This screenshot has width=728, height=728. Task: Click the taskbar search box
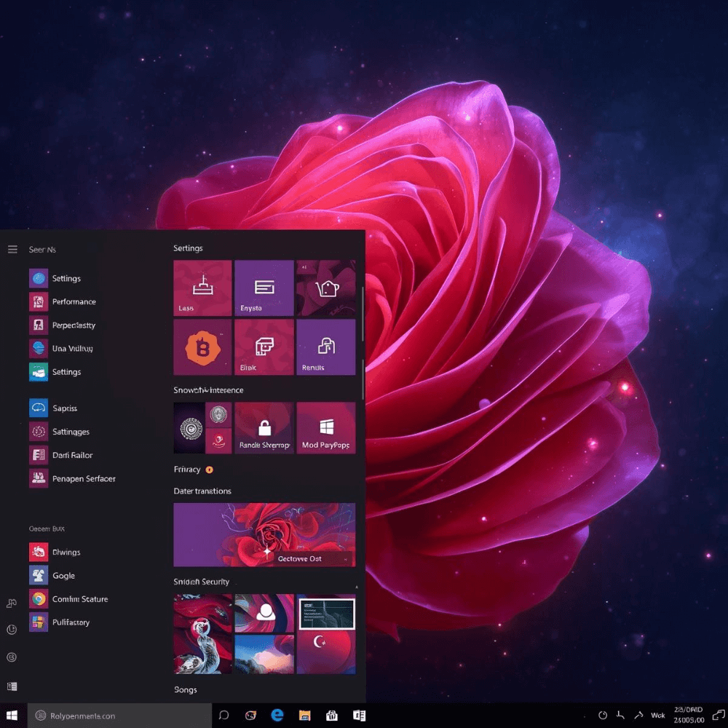[119, 716]
